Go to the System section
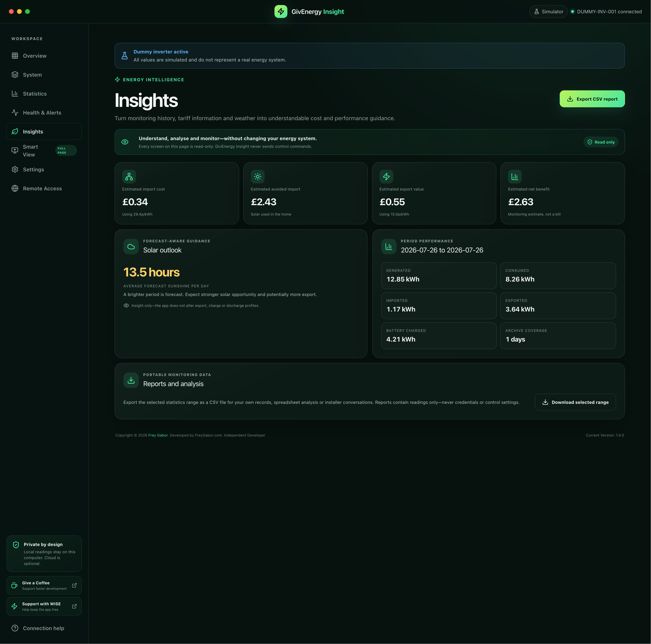This screenshot has height=644, width=651. click(x=44, y=75)
